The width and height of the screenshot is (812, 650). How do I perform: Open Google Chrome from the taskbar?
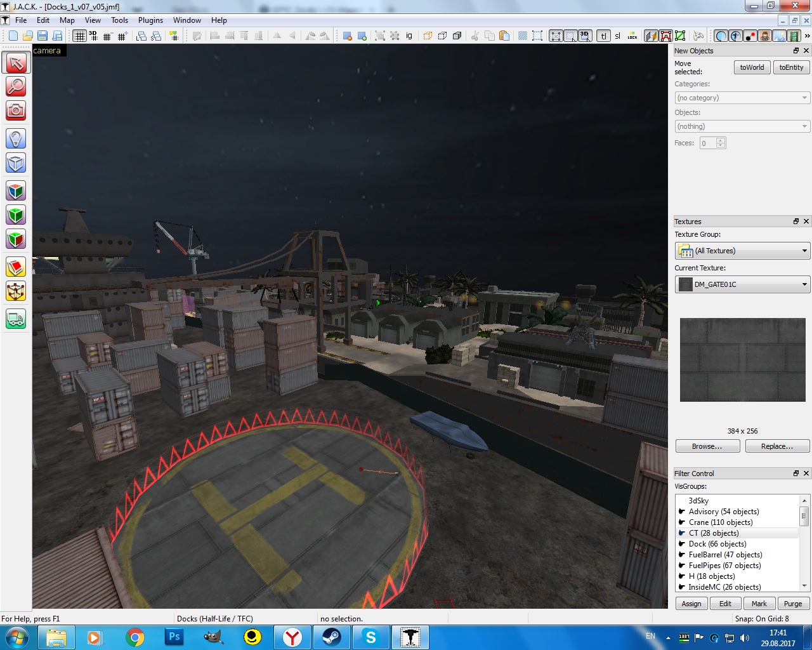[x=134, y=637]
